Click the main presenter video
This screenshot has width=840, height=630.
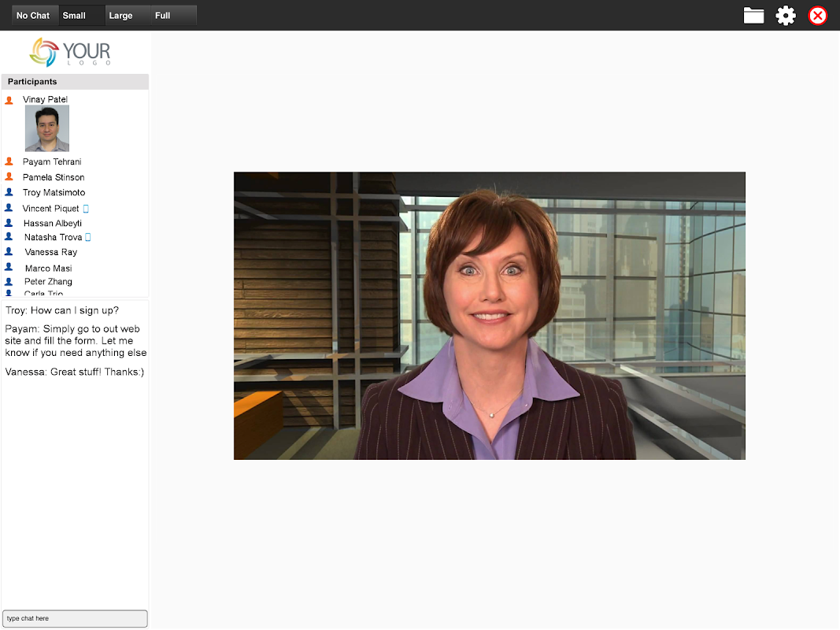click(x=489, y=316)
